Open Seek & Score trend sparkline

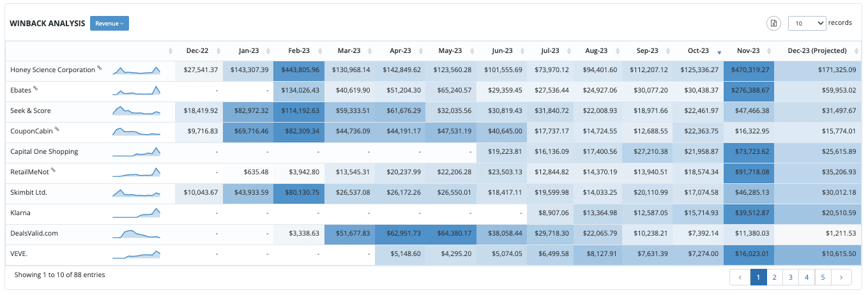pyautogui.click(x=137, y=110)
